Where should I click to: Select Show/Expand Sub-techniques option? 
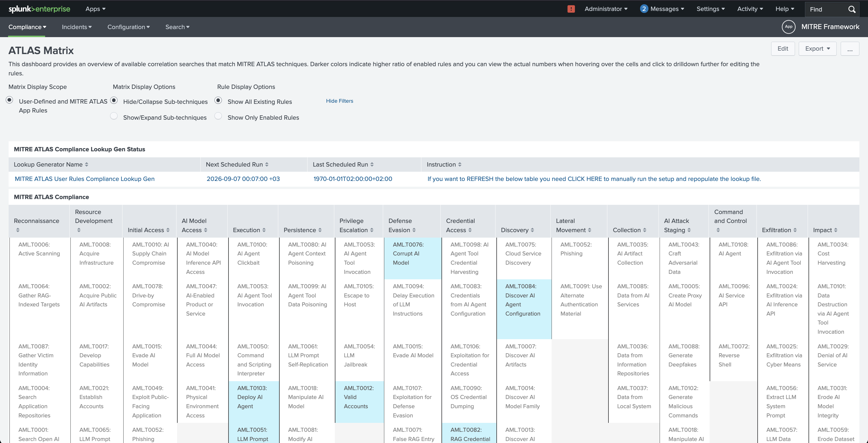pos(114,116)
